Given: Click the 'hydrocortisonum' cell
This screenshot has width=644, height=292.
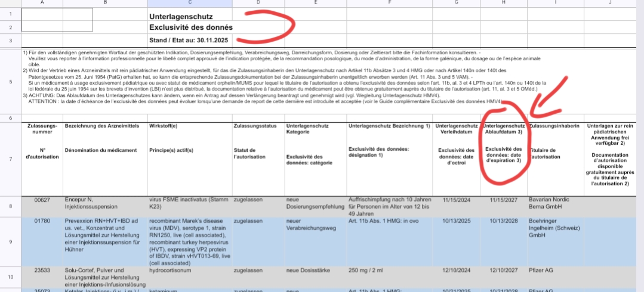Looking at the screenshot, I should coord(190,277).
